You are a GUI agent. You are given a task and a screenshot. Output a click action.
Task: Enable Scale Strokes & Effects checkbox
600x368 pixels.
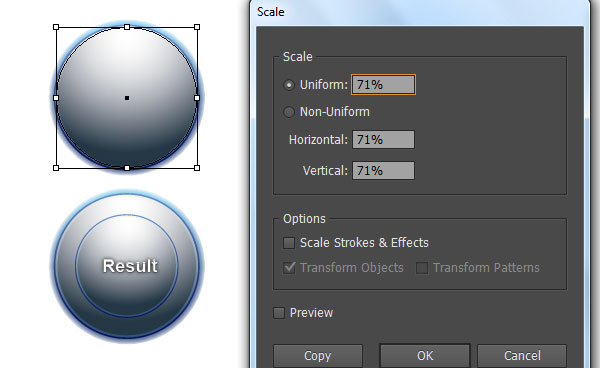click(289, 243)
